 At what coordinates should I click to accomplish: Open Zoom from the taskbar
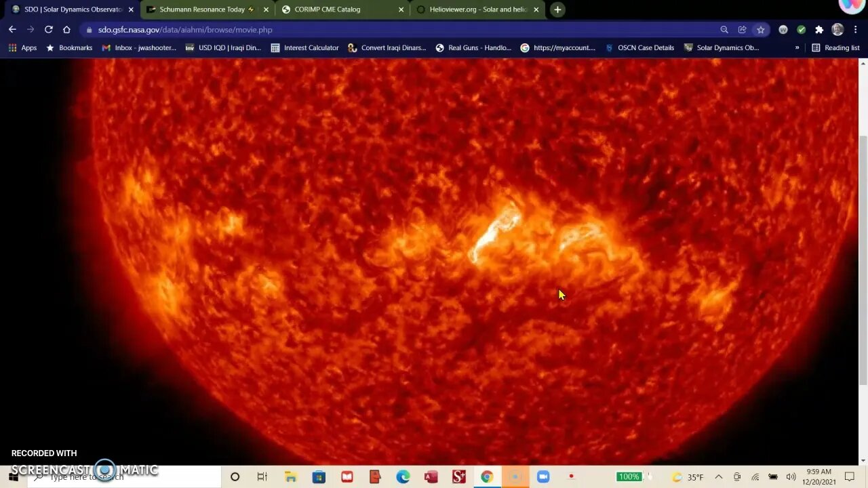point(542,476)
